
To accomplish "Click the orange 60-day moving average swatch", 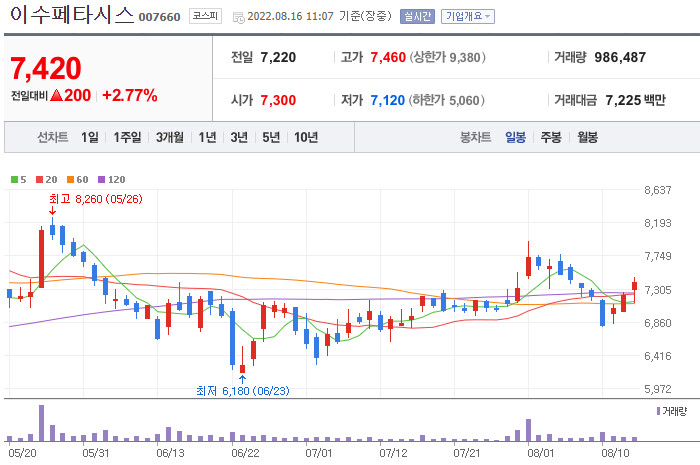I will point(71,179).
